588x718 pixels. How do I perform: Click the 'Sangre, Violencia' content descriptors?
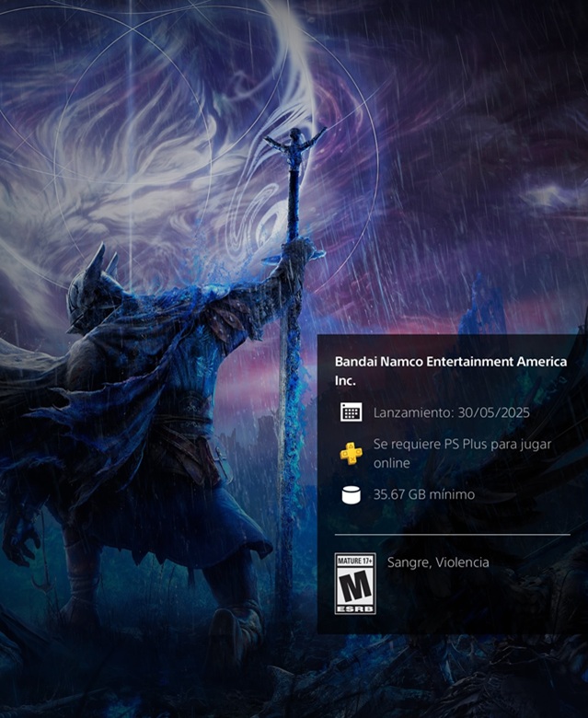click(438, 562)
